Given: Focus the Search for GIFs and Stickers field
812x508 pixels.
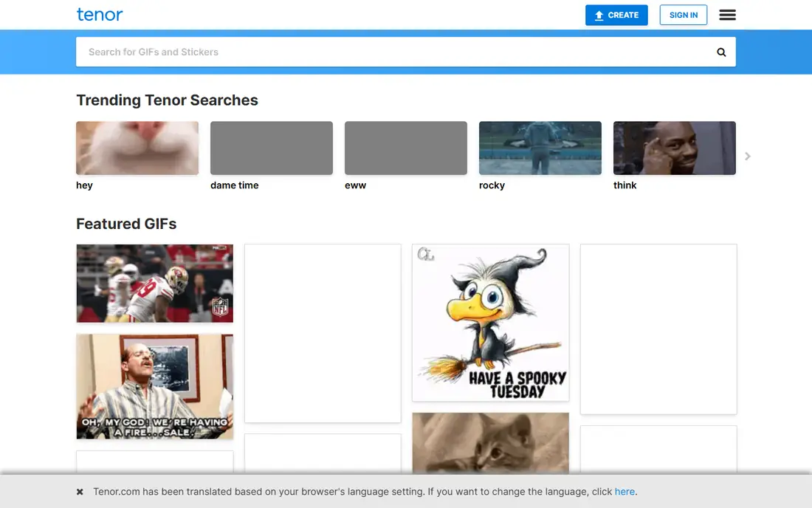Looking at the screenshot, I should [405, 52].
